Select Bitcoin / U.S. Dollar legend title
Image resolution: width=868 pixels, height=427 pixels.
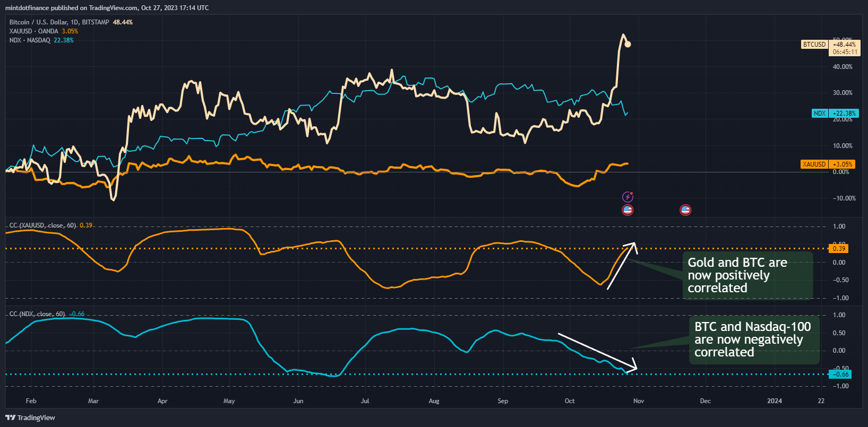(x=59, y=22)
